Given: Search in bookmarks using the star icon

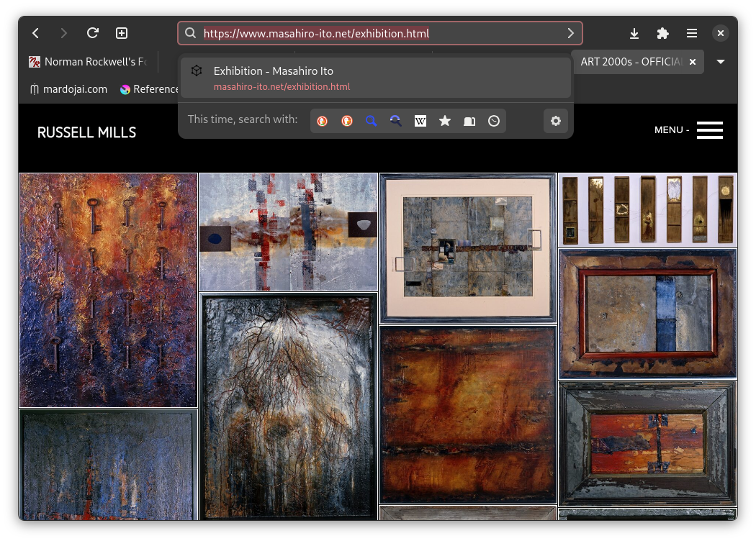Looking at the screenshot, I should pyautogui.click(x=445, y=121).
